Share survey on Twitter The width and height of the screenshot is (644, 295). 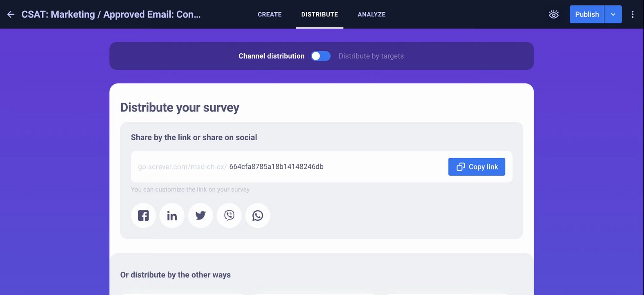point(200,216)
